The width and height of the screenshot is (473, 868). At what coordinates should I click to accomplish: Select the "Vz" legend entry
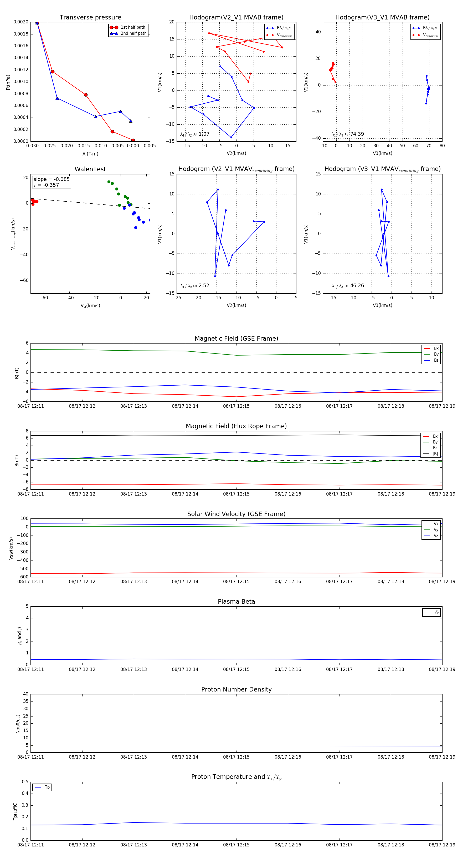click(x=431, y=536)
